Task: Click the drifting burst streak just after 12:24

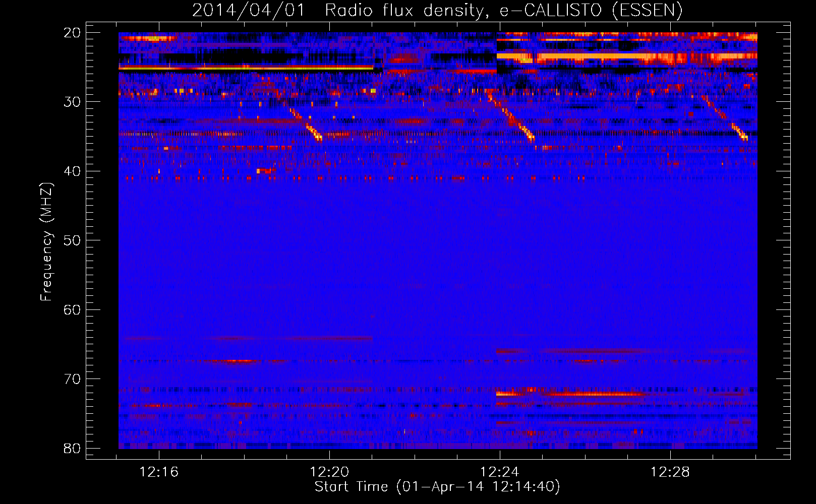Action: [x=510, y=117]
